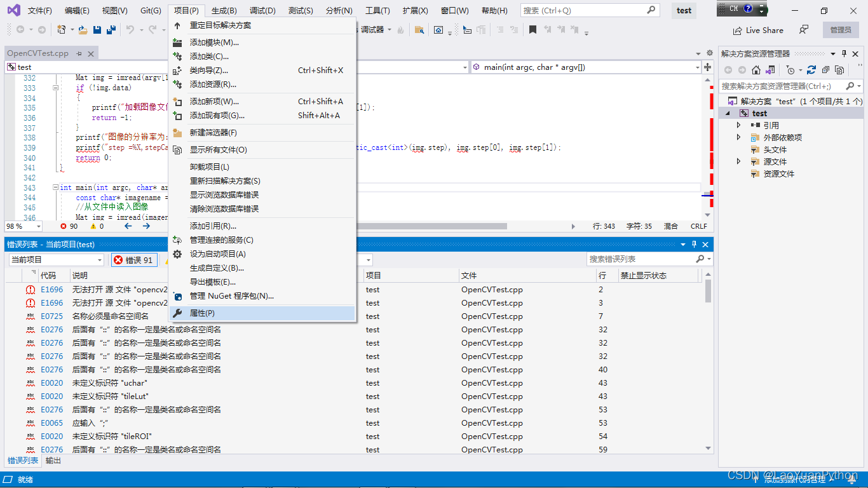Click the Visual Studio logo icon

[x=13, y=10]
